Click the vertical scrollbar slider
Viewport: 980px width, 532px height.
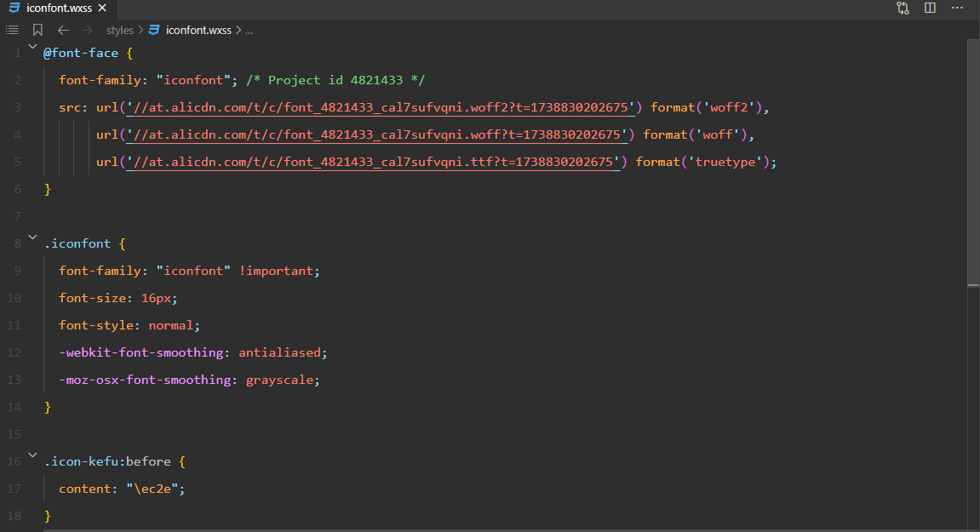(x=973, y=162)
